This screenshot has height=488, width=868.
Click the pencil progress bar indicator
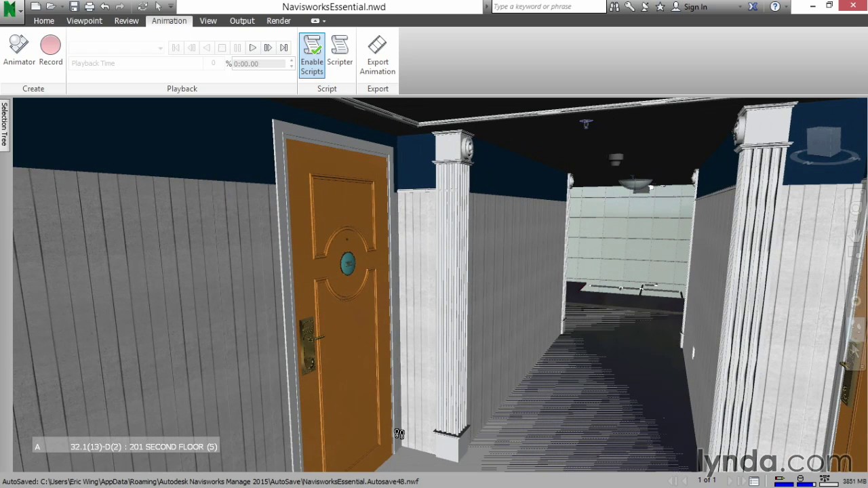coord(783,481)
